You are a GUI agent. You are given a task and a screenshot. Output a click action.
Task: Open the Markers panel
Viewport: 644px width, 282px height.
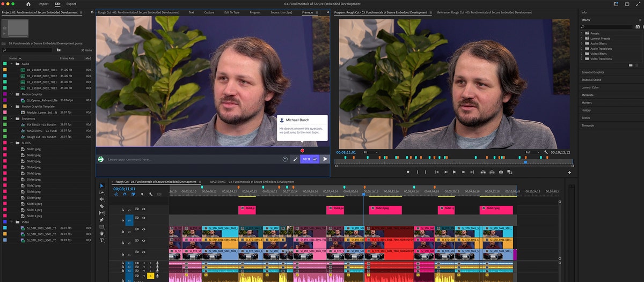(x=587, y=102)
